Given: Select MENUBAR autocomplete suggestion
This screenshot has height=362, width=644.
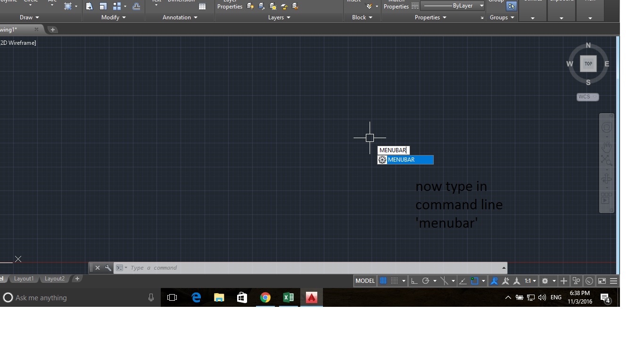Looking at the screenshot, I should [405, 160].
